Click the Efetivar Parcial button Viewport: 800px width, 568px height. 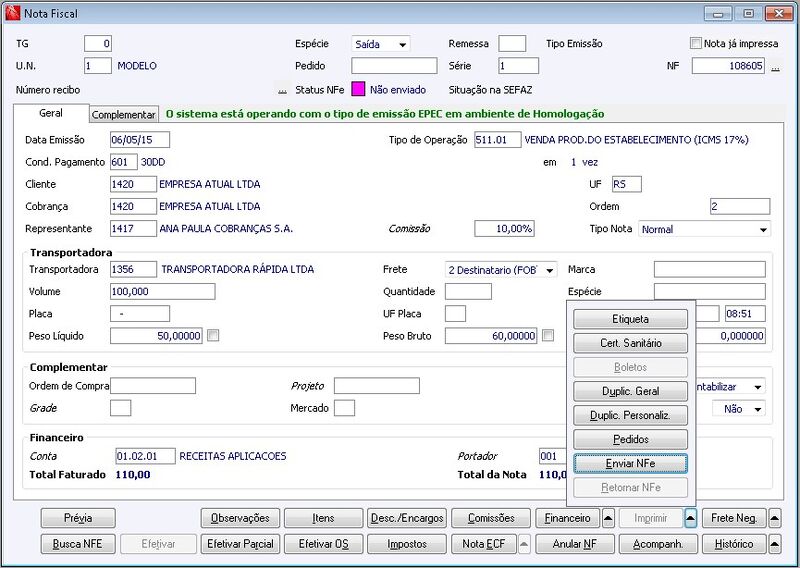tap(240, 545)
